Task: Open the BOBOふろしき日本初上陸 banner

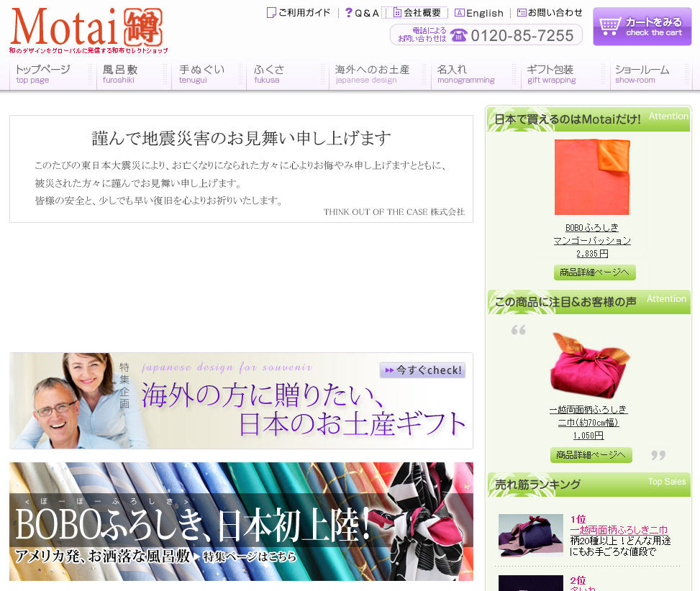Action: point(241,521)
